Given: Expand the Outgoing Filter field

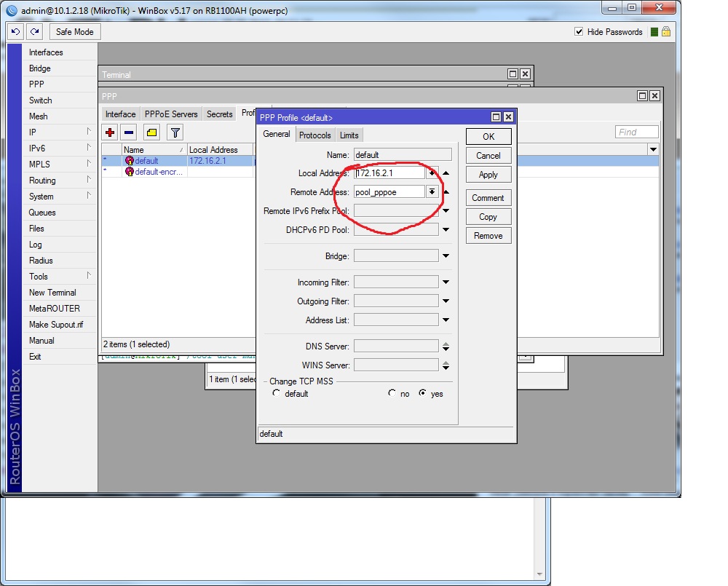Looking at the screenshot, I should (x=446, y=301).
